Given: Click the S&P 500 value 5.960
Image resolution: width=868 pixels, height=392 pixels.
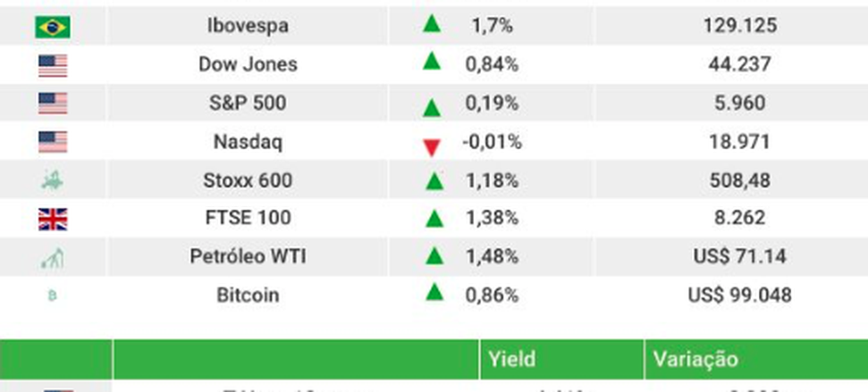Looking at the screenshot, I should click(739, 103).
